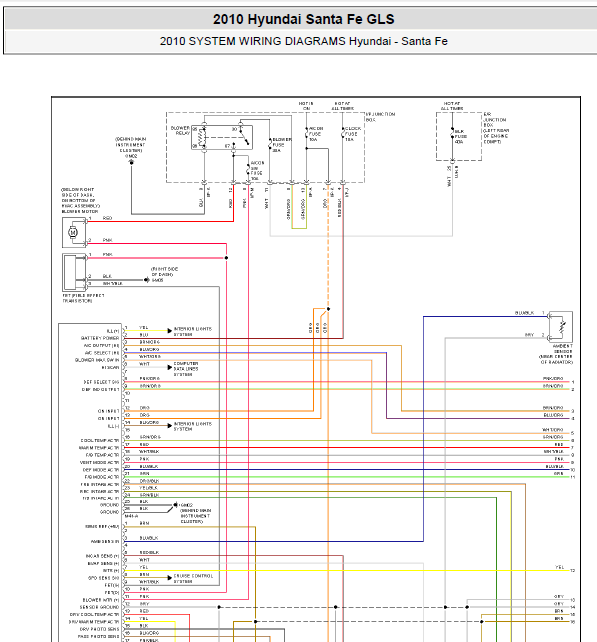597x642 pixels.
Task: Click the CLOCK FUSE label
Action: (353, 134)
